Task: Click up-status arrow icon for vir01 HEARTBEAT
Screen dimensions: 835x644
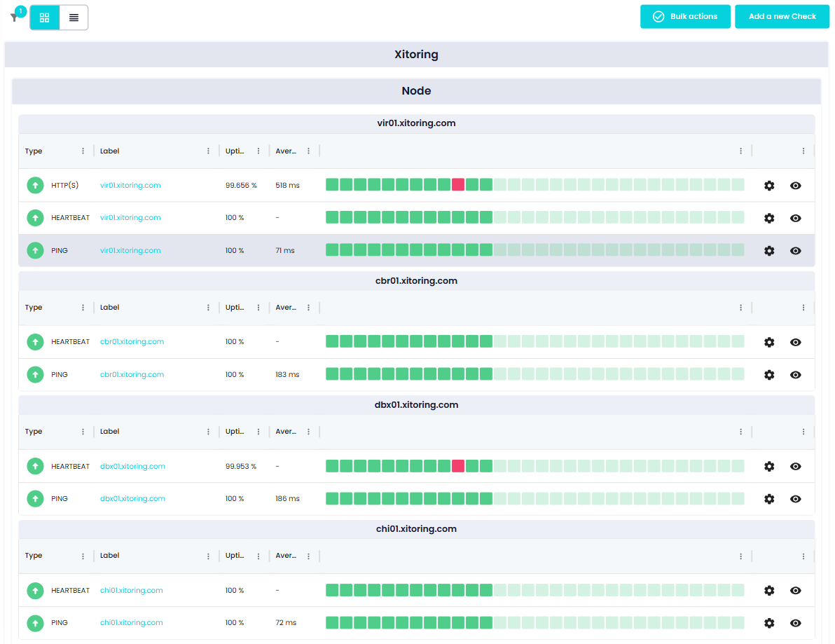Action: point(35,218)
